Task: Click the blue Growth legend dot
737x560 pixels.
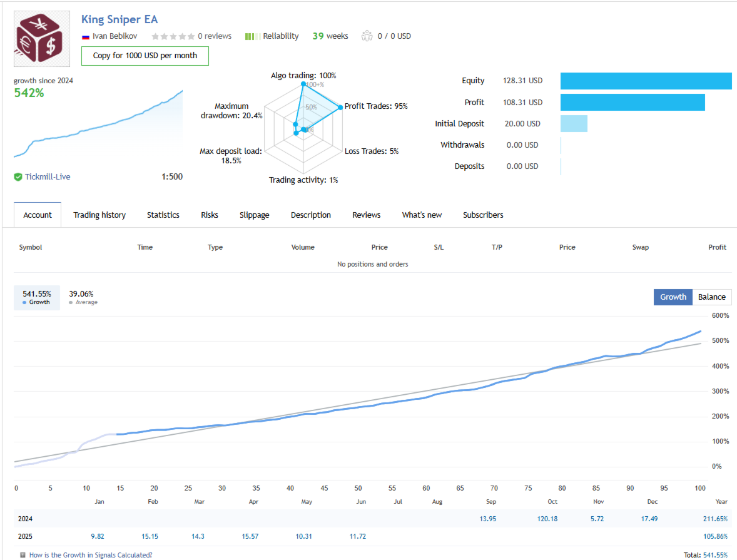Action: [x=24, y=302]
